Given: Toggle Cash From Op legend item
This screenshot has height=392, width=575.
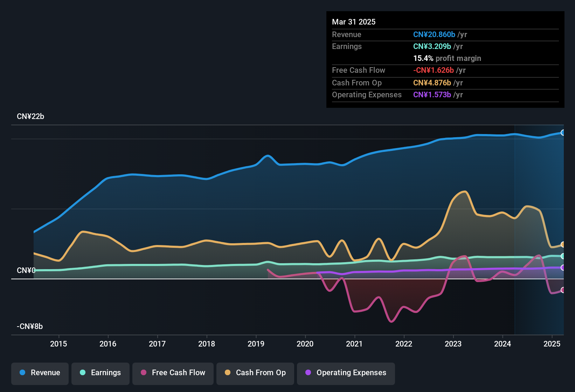Looking at the screenshot, I should (x=255, y=373).
